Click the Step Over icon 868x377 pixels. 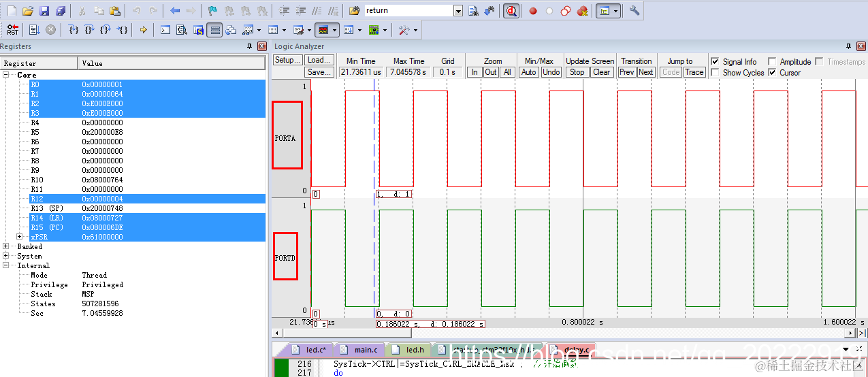(x=89, y=30)
